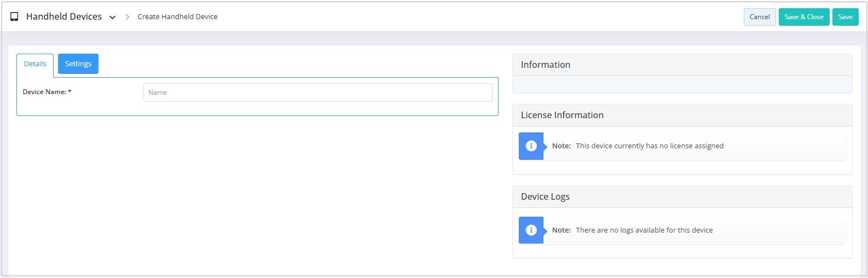Click the no logs available note text
Viewport: 868px width, 278px height.
pyautogui.click(x=644, y=230)
